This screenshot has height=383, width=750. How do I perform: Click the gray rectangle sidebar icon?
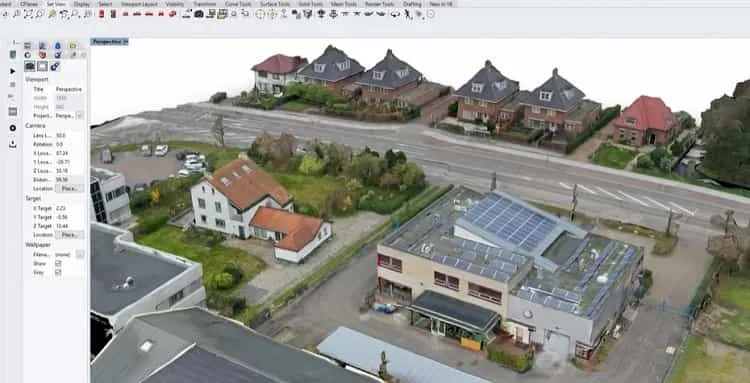tap(12, 111)
